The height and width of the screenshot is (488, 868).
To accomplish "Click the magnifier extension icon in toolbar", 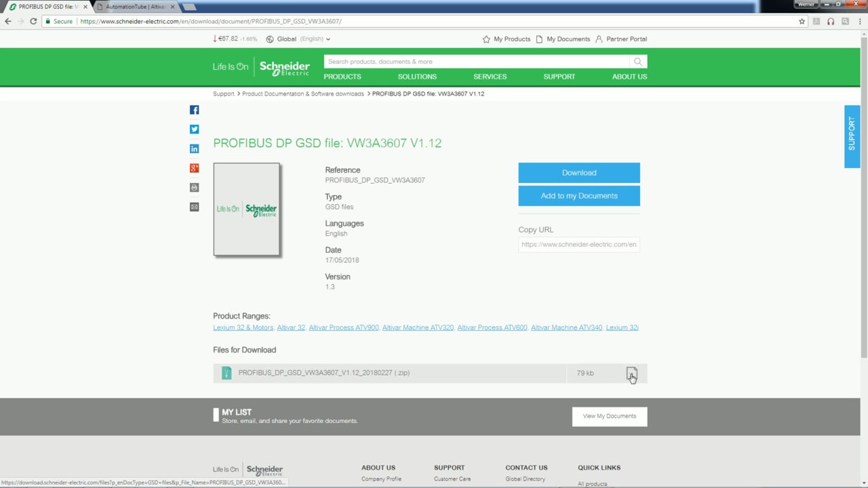I will (845, 21).
